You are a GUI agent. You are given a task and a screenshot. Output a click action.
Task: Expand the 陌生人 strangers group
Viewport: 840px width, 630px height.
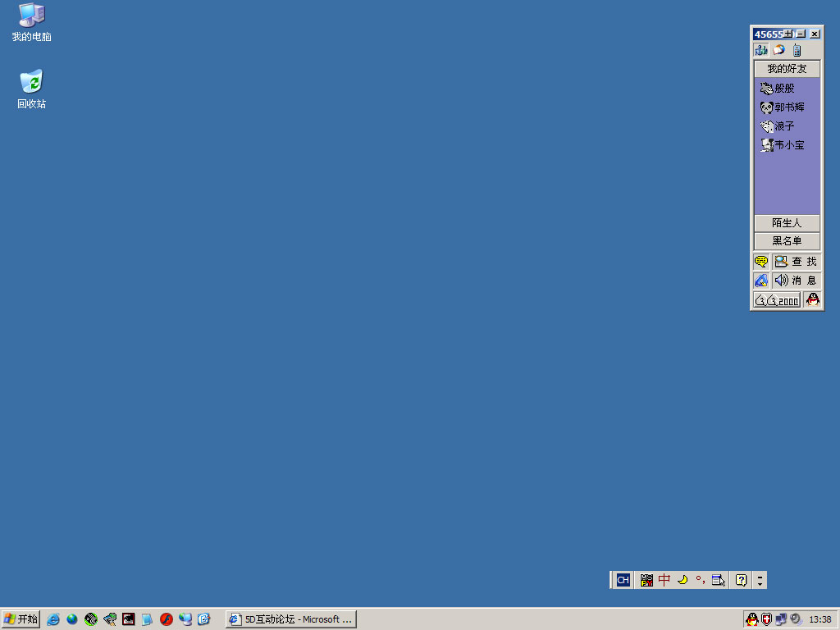coord(787,223)
